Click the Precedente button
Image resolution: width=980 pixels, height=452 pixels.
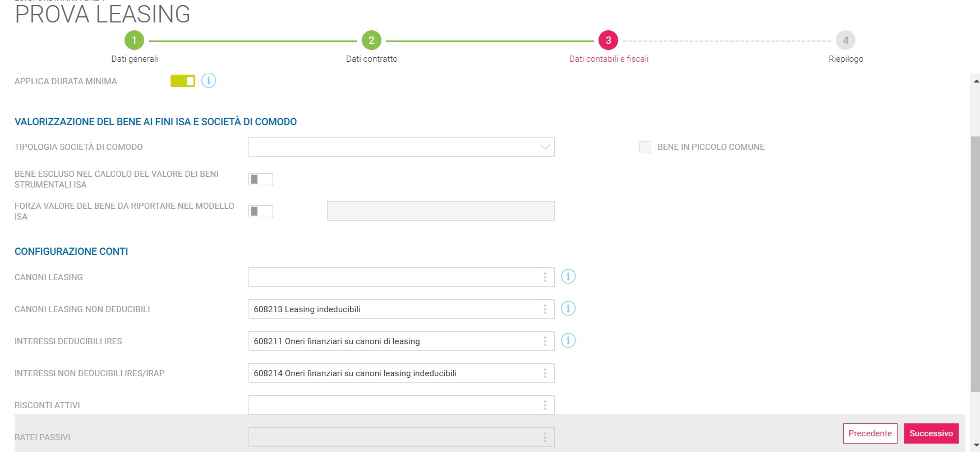click(870, 433)
